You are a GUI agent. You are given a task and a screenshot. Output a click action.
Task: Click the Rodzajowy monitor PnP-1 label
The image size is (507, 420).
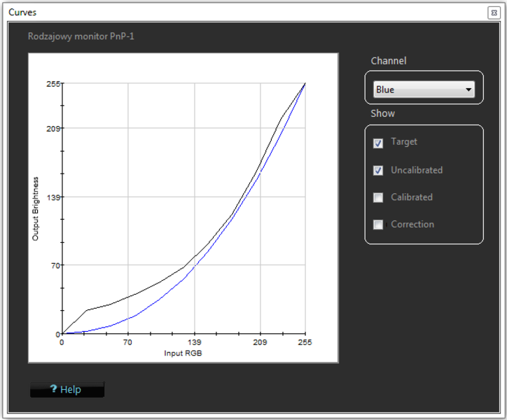[x=81, y=36]
